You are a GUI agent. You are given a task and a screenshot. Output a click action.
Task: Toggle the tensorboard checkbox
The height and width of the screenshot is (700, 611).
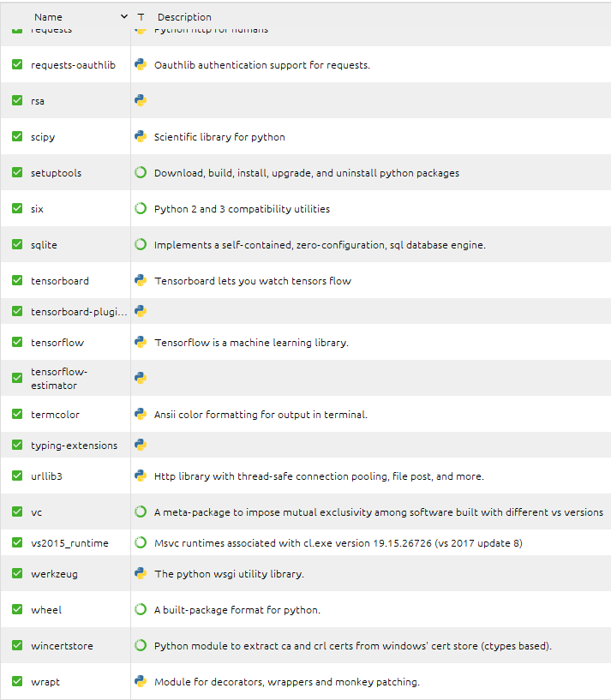[x=17, y=280]
